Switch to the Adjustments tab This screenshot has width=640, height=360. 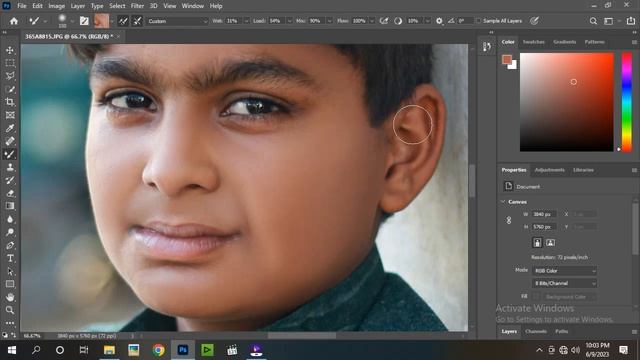point(549,170)
